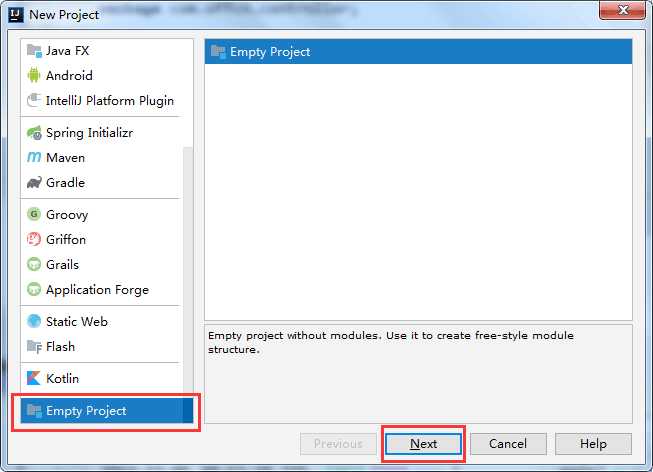Choose Android from the project list
The height and width of the screenshot is (472, 653).
click(101, 75)
